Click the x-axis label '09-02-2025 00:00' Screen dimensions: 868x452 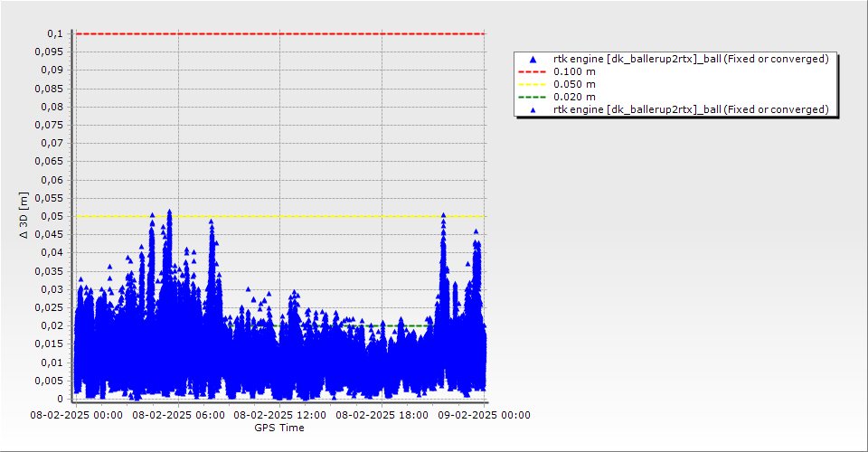point(485,415)
